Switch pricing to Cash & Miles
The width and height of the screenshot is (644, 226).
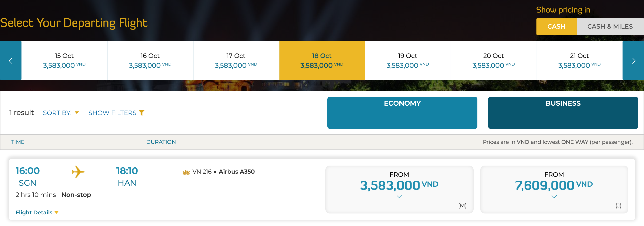coord(610,27)
